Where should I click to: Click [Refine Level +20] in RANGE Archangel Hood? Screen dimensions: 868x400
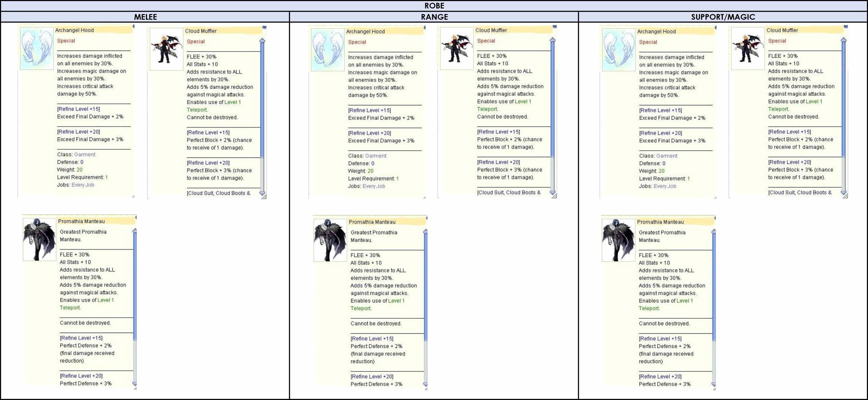370,133
